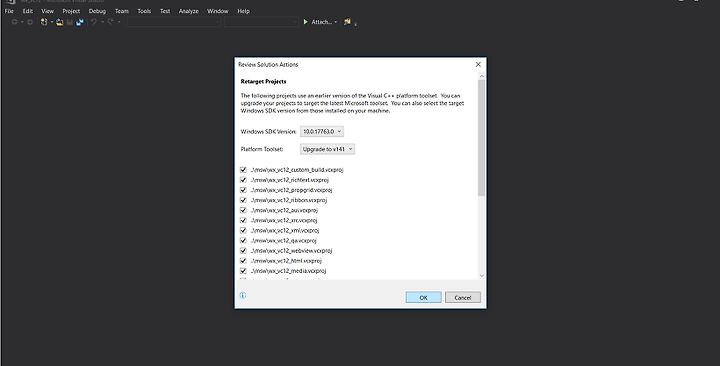Click the Find in Files icon beside Attach

347,22
